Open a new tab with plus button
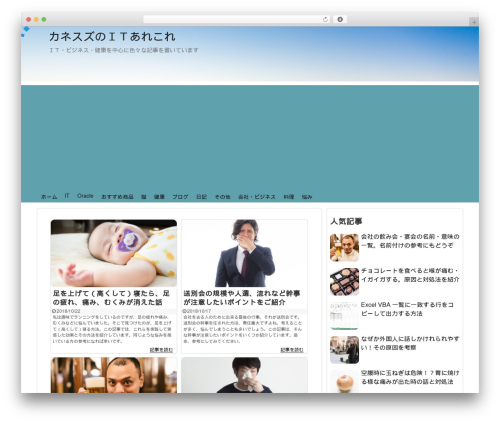The width and height of the screenshot is (500, 423). pyautogui.click(x=474, y=22)
